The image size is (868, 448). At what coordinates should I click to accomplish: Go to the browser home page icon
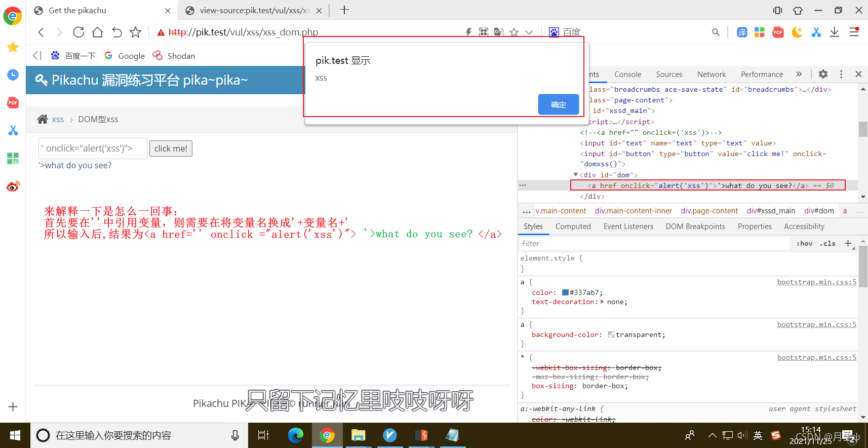pyautogui.click(x=97, y=32)
